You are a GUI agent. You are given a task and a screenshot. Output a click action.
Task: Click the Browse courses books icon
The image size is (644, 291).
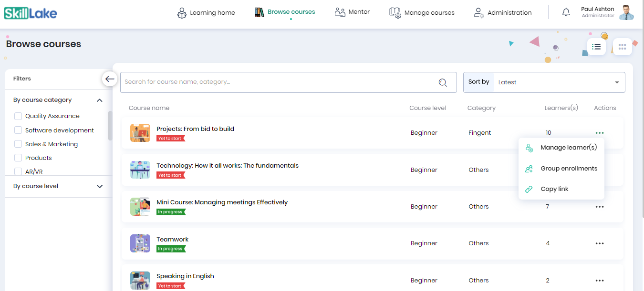(259, 12)
